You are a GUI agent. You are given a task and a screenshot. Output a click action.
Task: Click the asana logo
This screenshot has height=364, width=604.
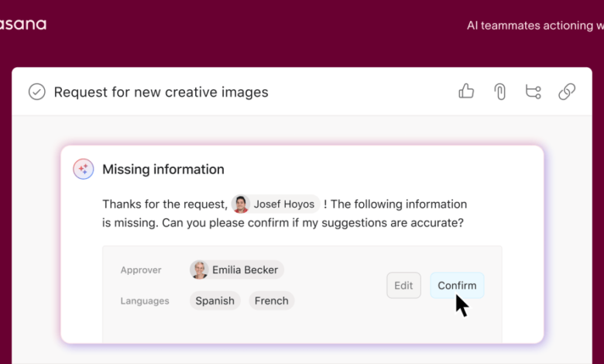(x=23, y=24)
